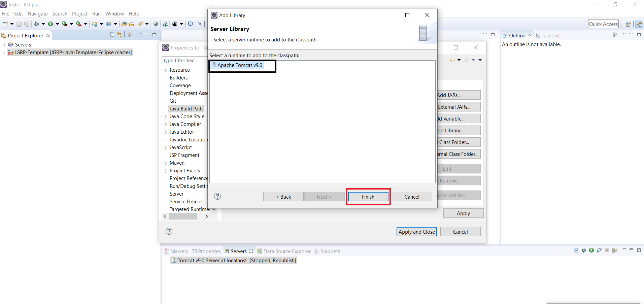Expand the Java Code Style category
Screen dimensions: 644x304
[166, 116]
